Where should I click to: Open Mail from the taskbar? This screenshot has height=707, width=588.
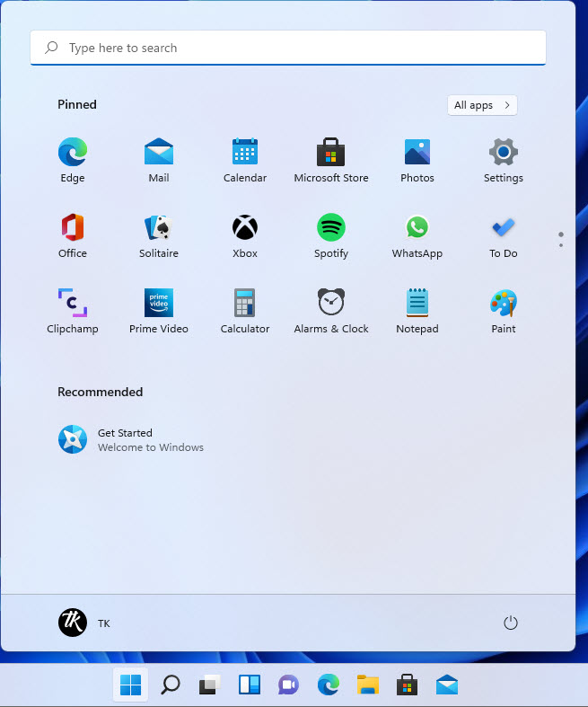(x=446, y=685)
